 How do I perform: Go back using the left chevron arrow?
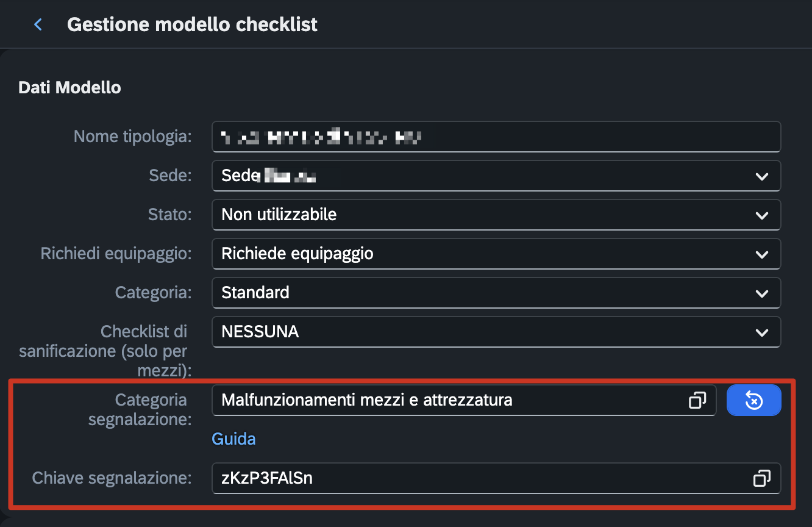pos(38,24)
